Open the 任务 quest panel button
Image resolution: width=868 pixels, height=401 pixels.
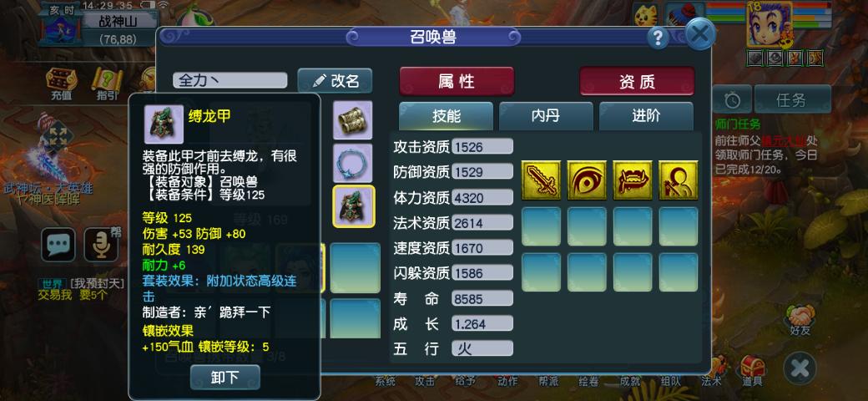792,99
